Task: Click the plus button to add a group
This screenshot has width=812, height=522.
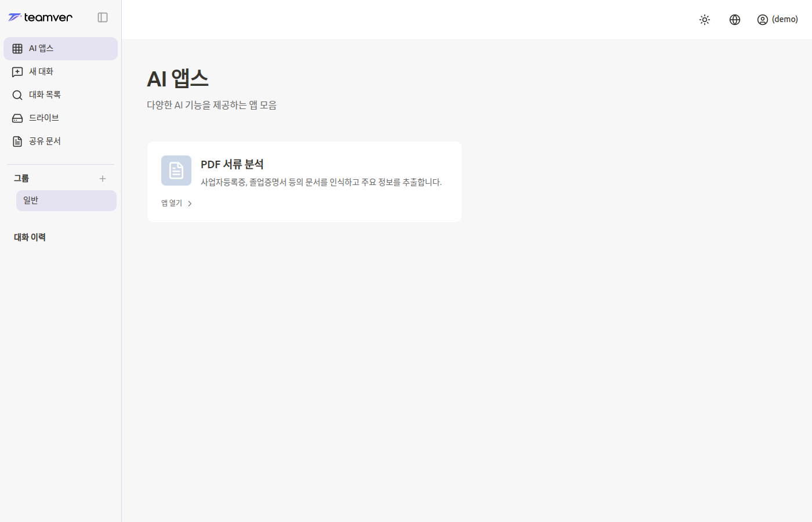Action: pos(102,178)
